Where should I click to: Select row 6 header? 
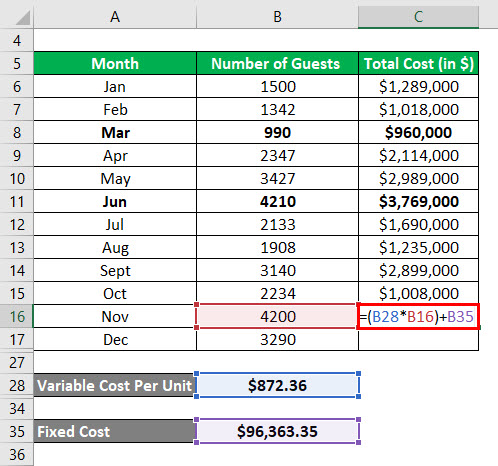[x=17, y=86]
